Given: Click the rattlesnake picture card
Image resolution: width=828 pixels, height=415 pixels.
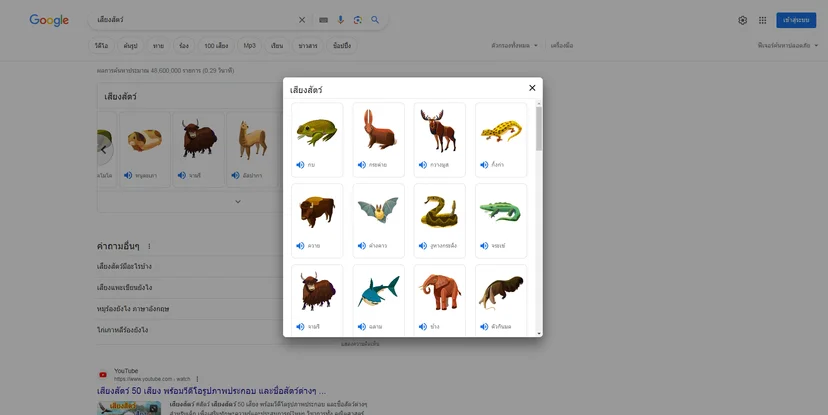Looking at the screenshot, I should click(440, 221).
